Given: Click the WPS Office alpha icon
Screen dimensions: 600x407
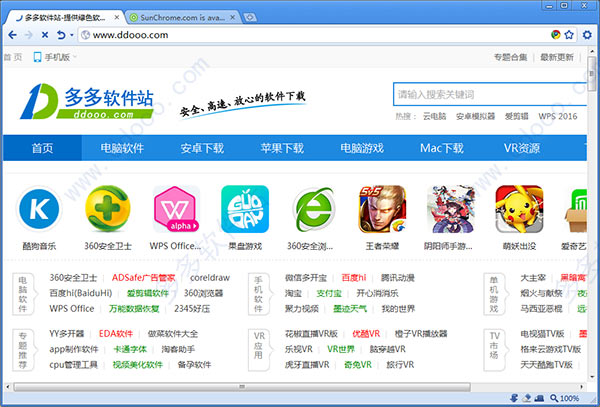Looking at the screenshot, I should [176, 209].
